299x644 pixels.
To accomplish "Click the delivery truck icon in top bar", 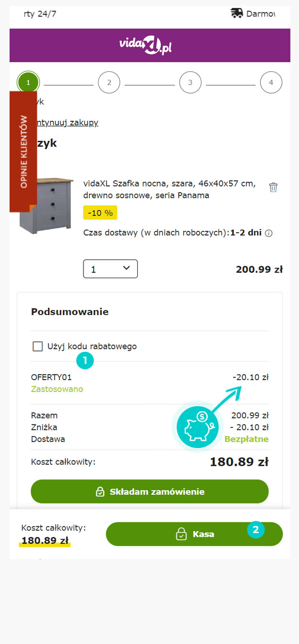I will click(237, 13).
